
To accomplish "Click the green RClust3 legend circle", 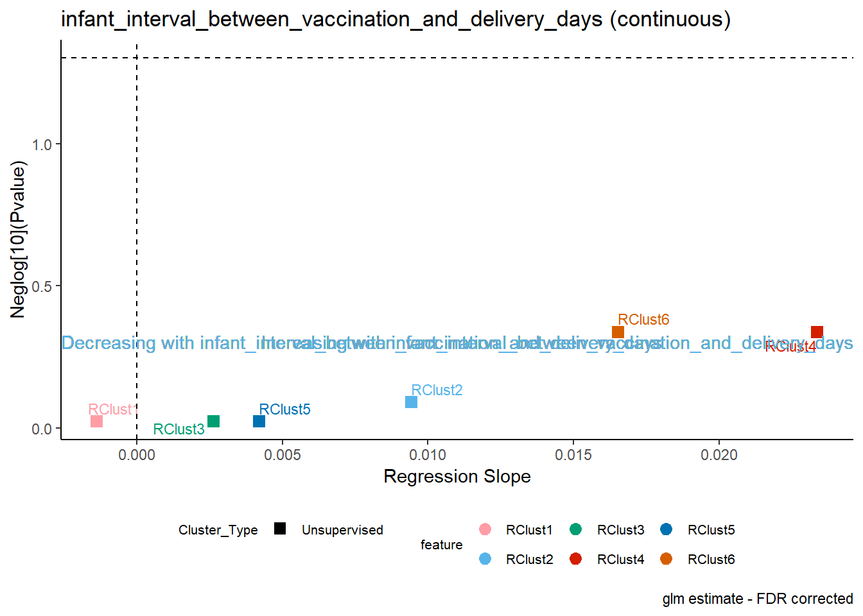I will (576, 529).
